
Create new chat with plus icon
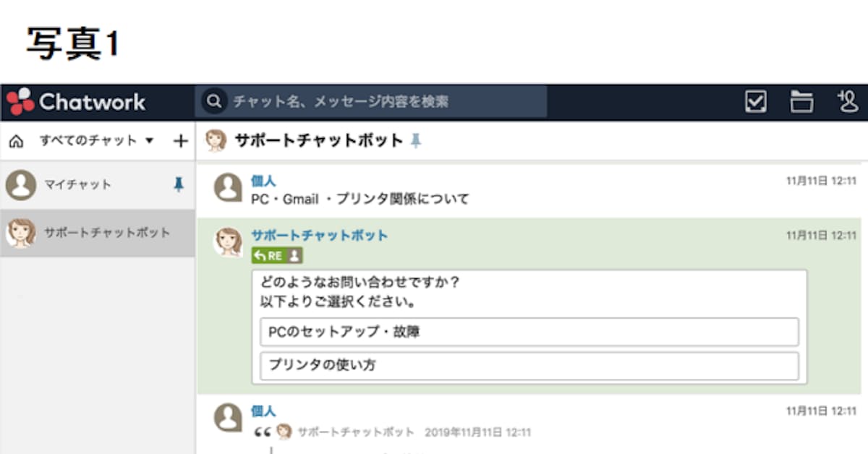(180, 141)
